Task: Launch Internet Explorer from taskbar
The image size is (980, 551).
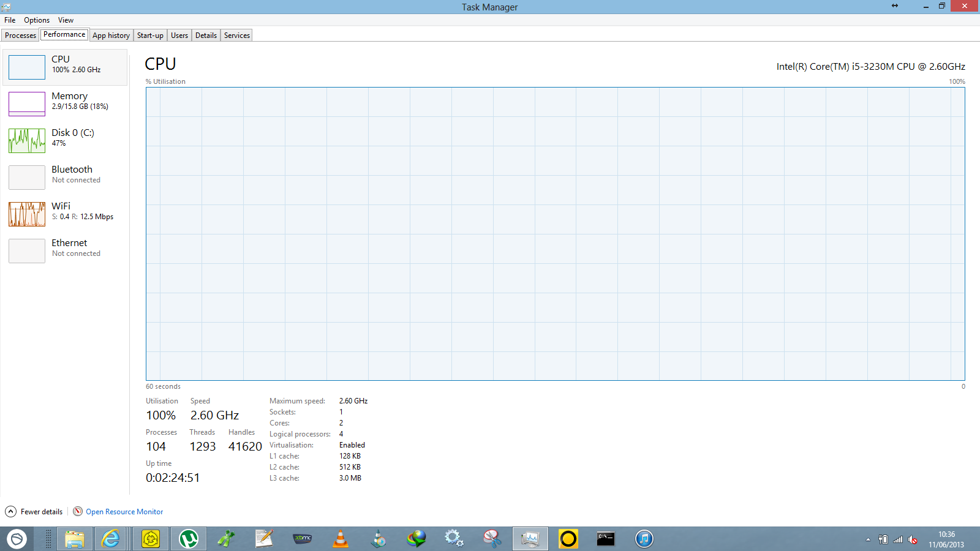Action: point(111,539)
